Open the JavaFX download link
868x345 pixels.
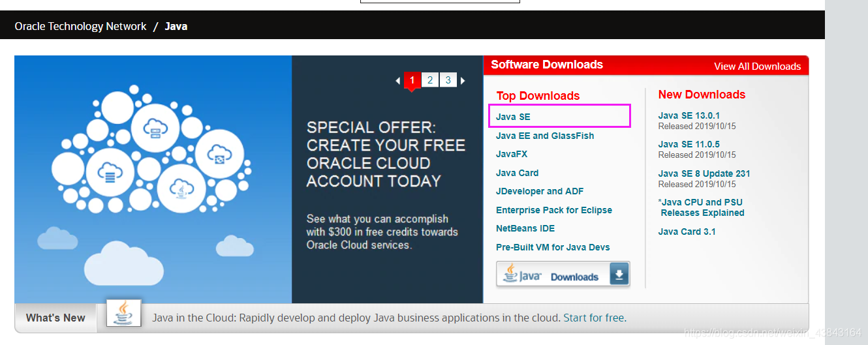click(x=512, y=154)
